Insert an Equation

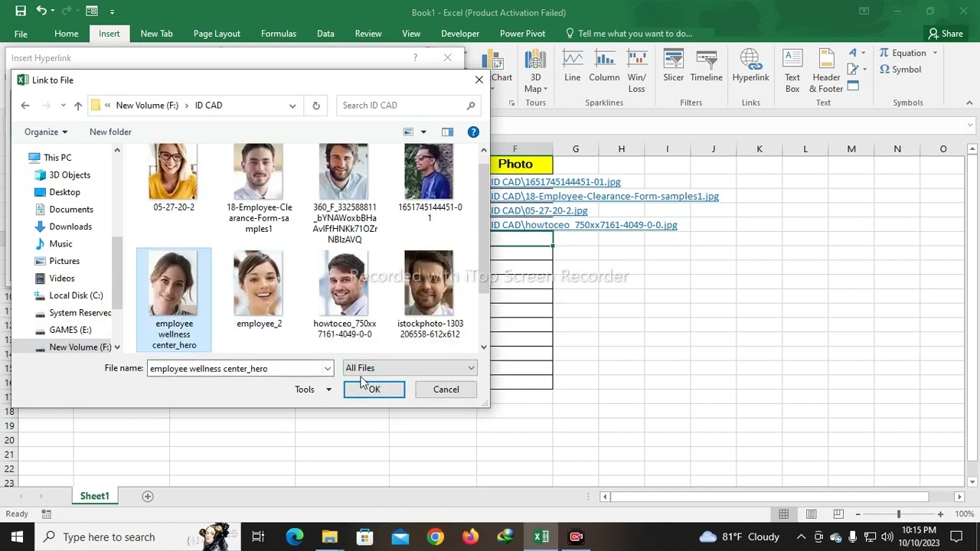(x=903, y=53)
